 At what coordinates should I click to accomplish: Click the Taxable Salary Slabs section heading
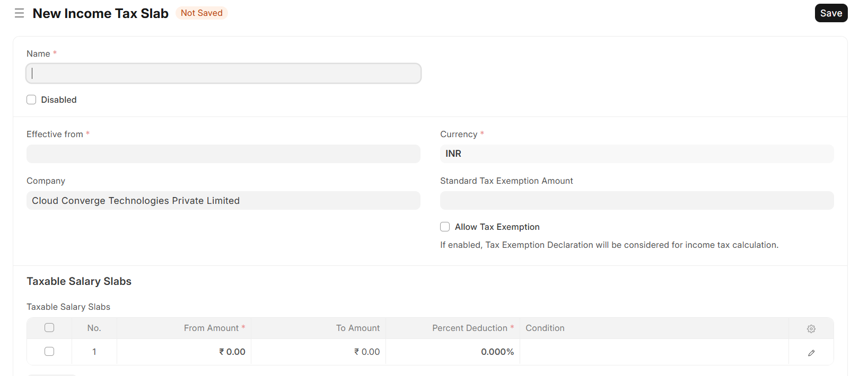tap(79, 281)
